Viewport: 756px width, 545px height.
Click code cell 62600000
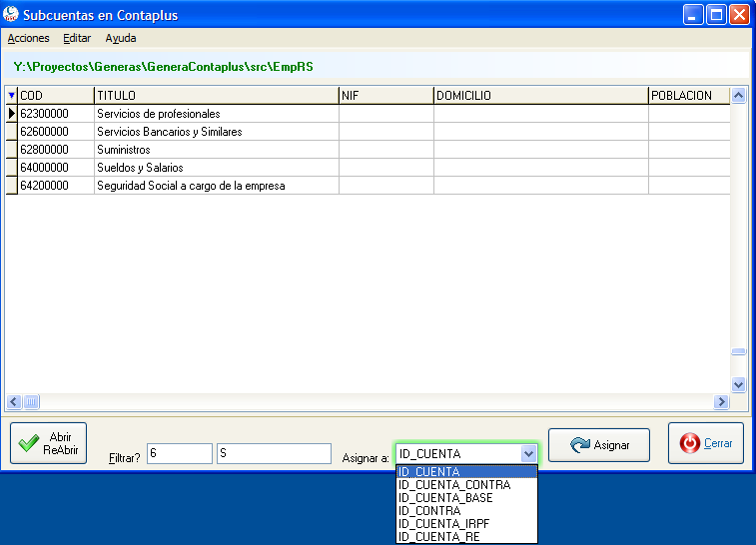click(56, 132)
